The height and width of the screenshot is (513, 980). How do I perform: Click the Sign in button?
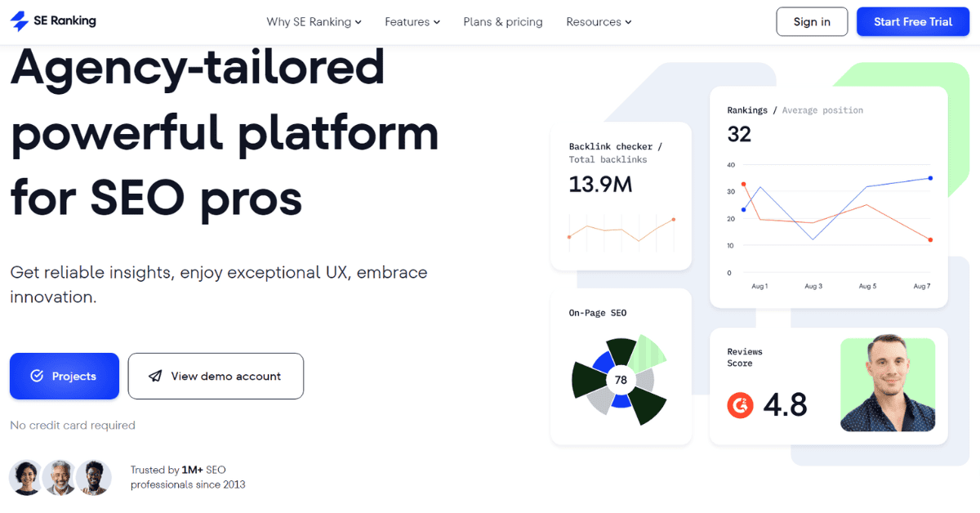tap(812, 22)
